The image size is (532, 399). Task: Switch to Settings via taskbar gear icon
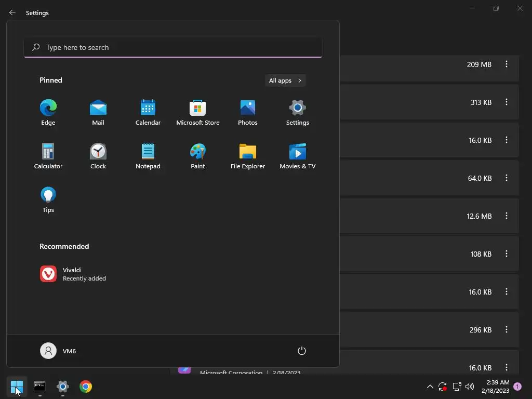click(x=63, y=387)
